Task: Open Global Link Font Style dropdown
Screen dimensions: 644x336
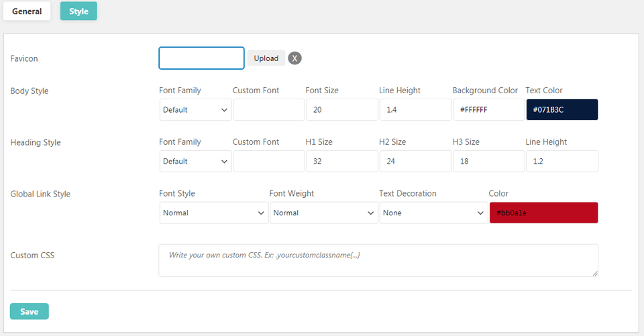Action: 214,213
